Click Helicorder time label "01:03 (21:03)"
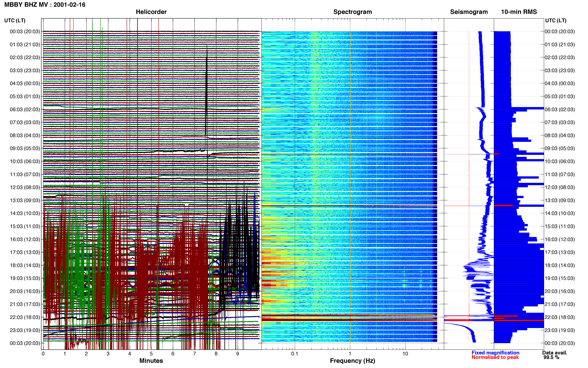Screen dimensions: 588x368 (25, 45)
